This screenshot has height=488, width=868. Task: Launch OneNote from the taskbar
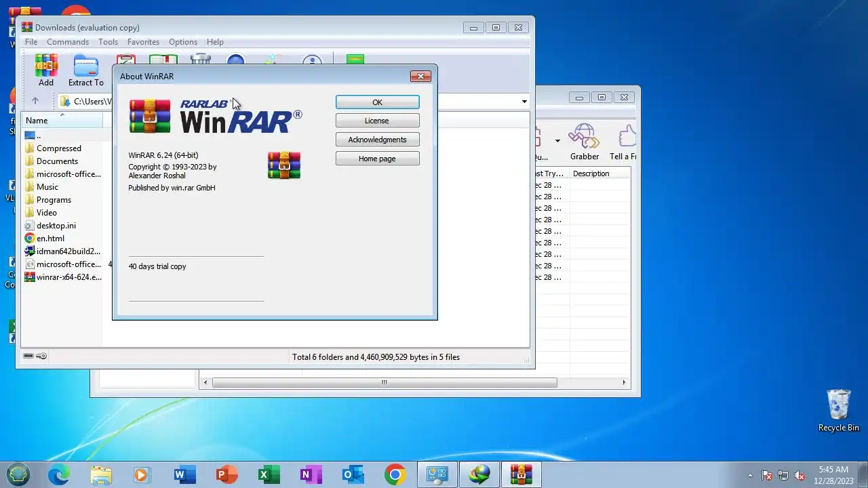(311, 474)
